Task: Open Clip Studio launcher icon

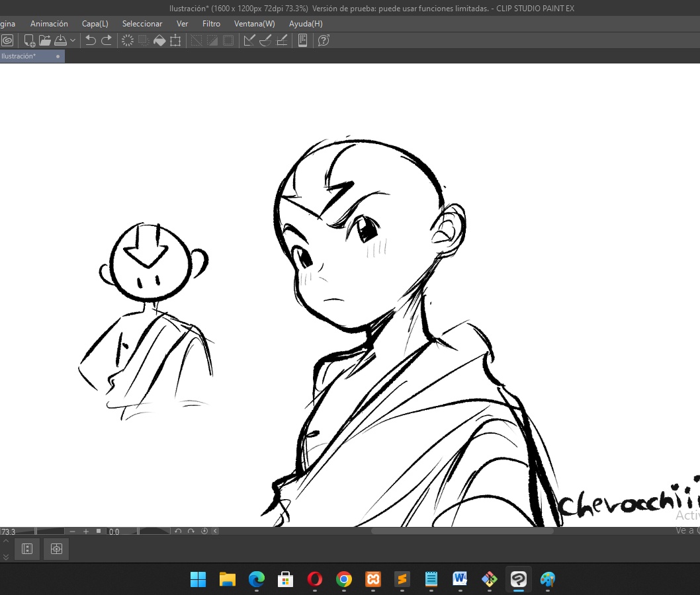Action: [7, 40]
